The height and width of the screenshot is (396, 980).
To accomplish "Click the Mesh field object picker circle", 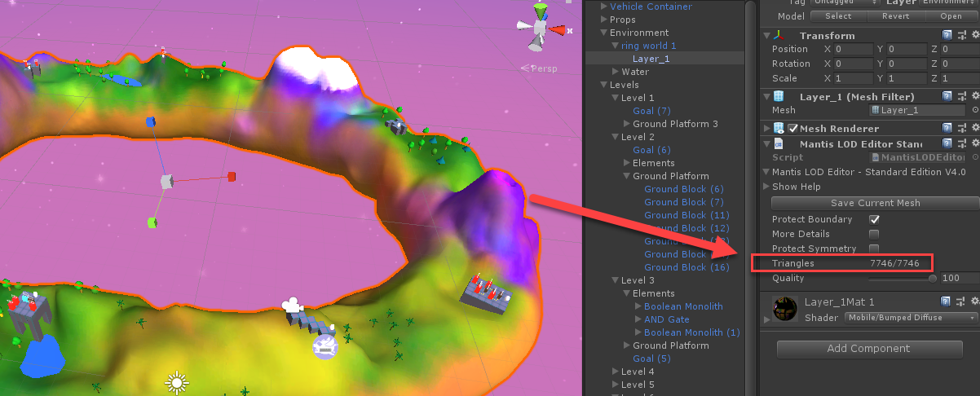I will pos(975,110).
